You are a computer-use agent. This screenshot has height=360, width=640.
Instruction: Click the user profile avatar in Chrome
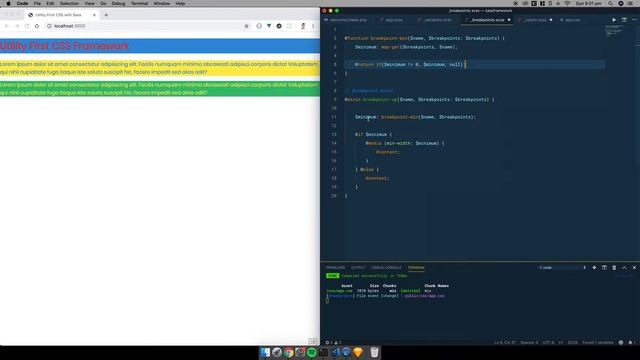(x=303, y=26)
